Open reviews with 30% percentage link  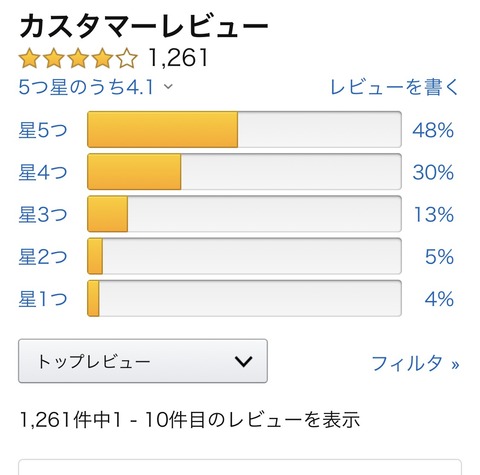pos(433,172)
